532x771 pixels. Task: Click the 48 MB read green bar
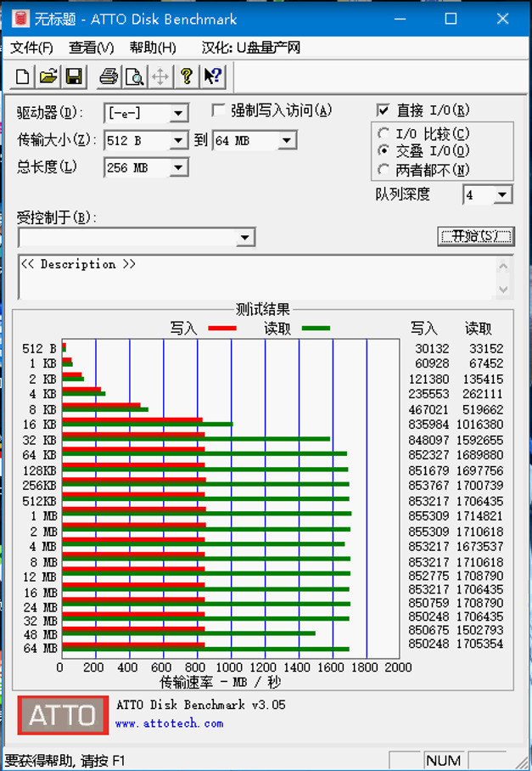pyautogui.click(x=188, y=633)
